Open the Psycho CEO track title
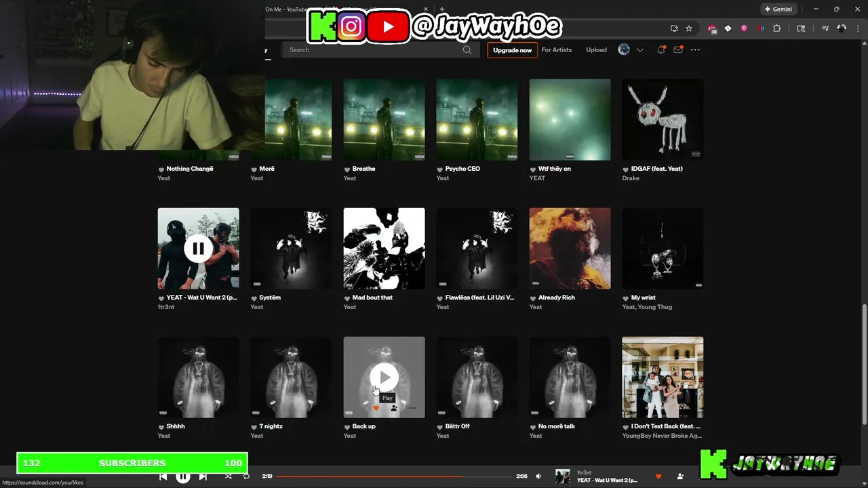The height and width of the screenshot is (488, 868). tap(462, 169)
